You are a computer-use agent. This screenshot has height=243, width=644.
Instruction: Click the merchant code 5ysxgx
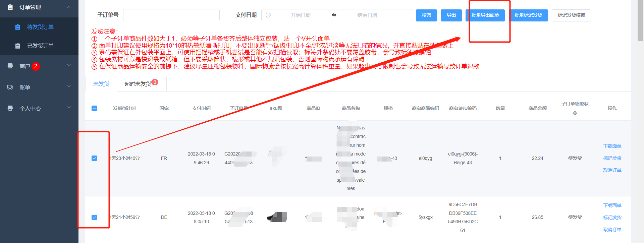pyautogui.click(x=425, y=217)
